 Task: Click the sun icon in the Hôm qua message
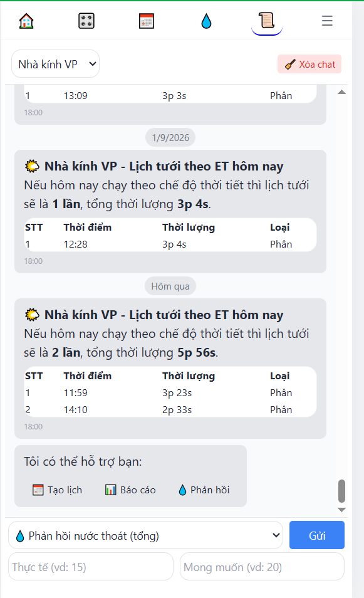pyautogui.click(x=32, y=315)
